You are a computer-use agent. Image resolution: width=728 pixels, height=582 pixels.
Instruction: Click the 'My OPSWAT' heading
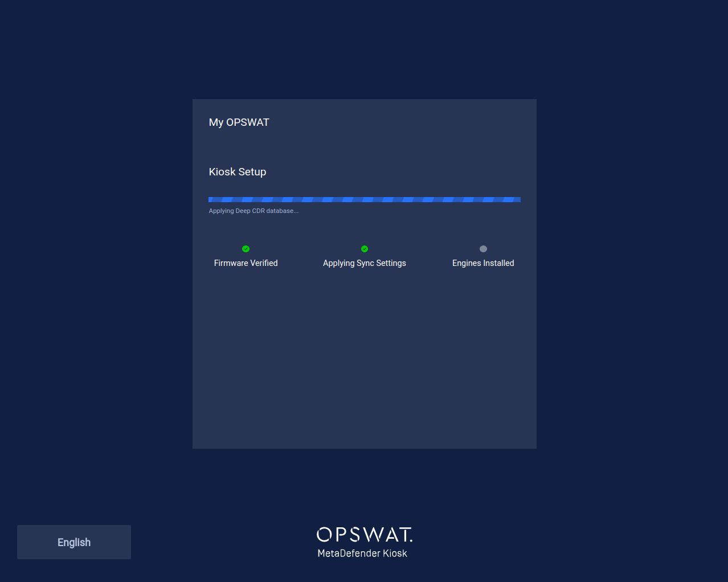coord(239,122)
